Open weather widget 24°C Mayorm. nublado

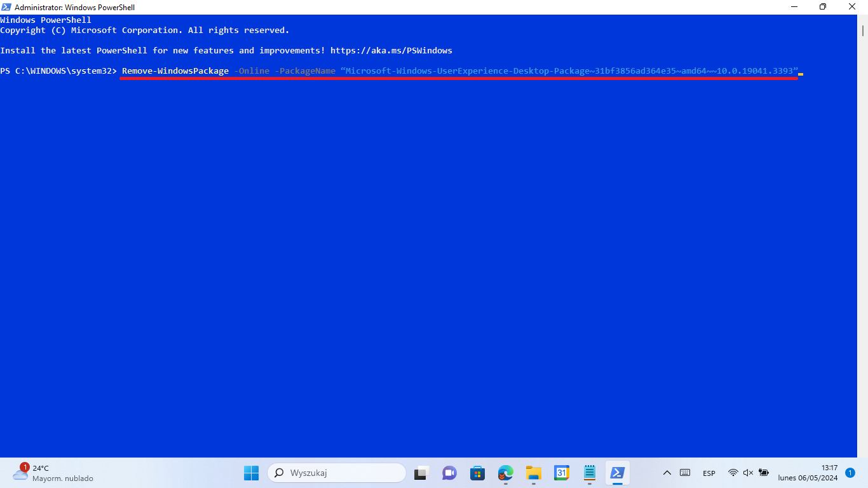(x=53, y=473)
